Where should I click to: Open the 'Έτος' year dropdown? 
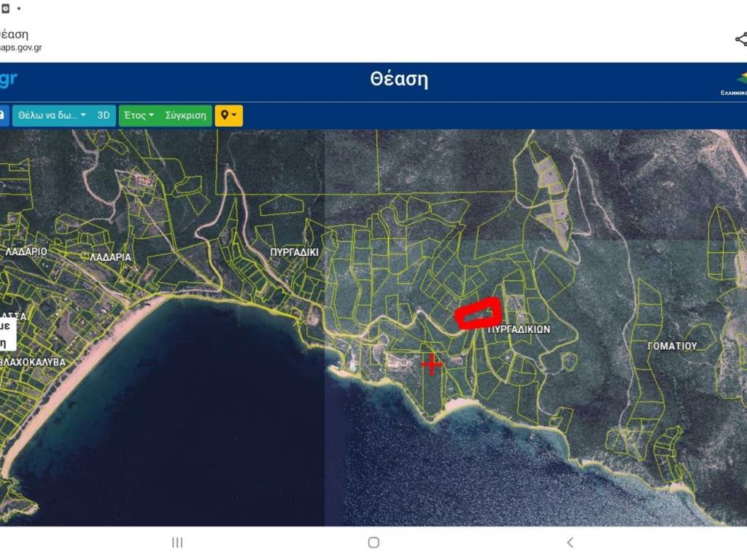[x=139, y=115]
